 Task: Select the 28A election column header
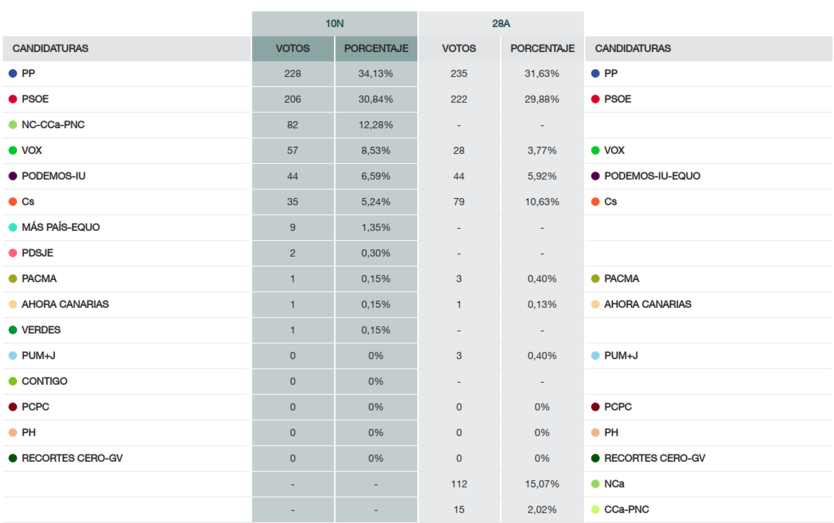[501, 23]
